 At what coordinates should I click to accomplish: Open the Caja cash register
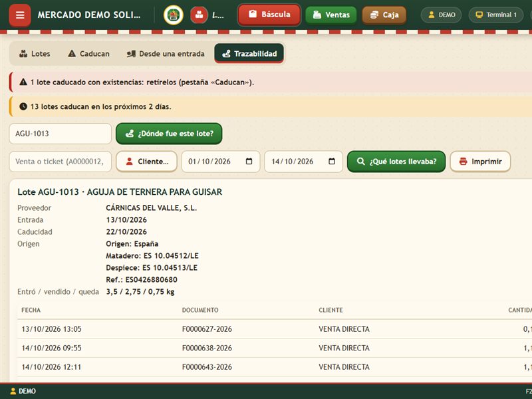coord(384,15)
